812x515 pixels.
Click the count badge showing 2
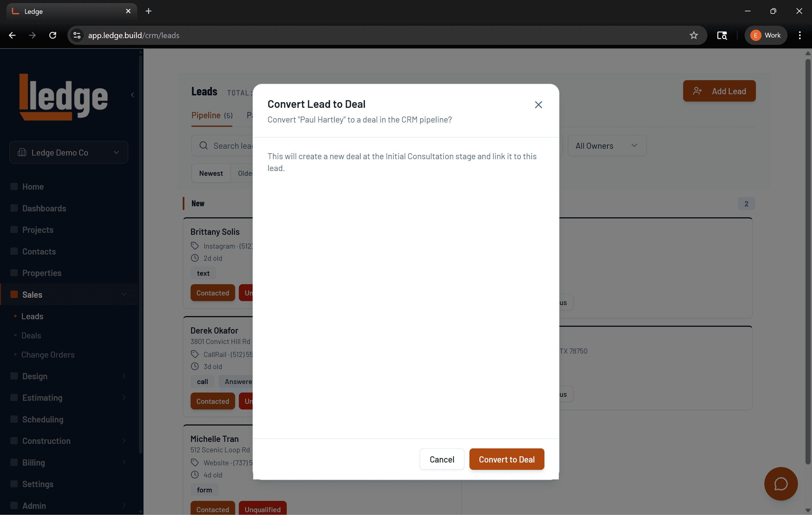746,203
